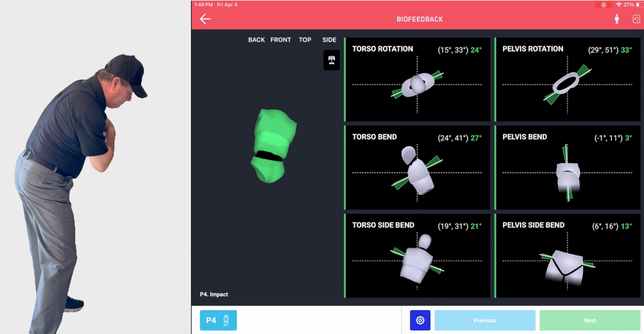Screen dimensions: 644x334
Task: Tap the screen recording indicator in status bar
Action: click(604, 5)
